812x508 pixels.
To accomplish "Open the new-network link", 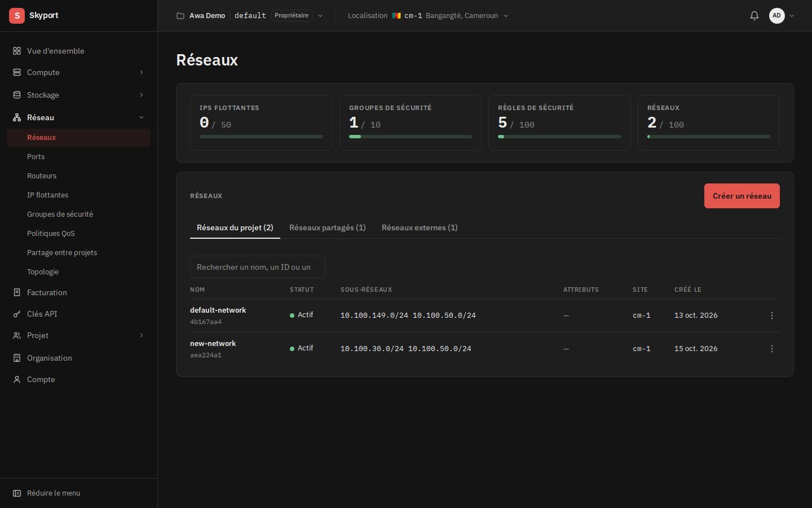I will click(x=213, y=343).
